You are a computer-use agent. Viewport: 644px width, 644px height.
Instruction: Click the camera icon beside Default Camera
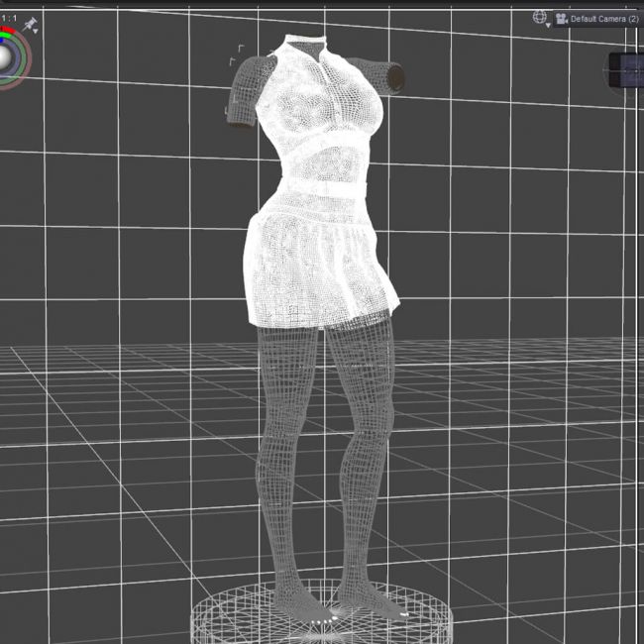pos(561,18)
